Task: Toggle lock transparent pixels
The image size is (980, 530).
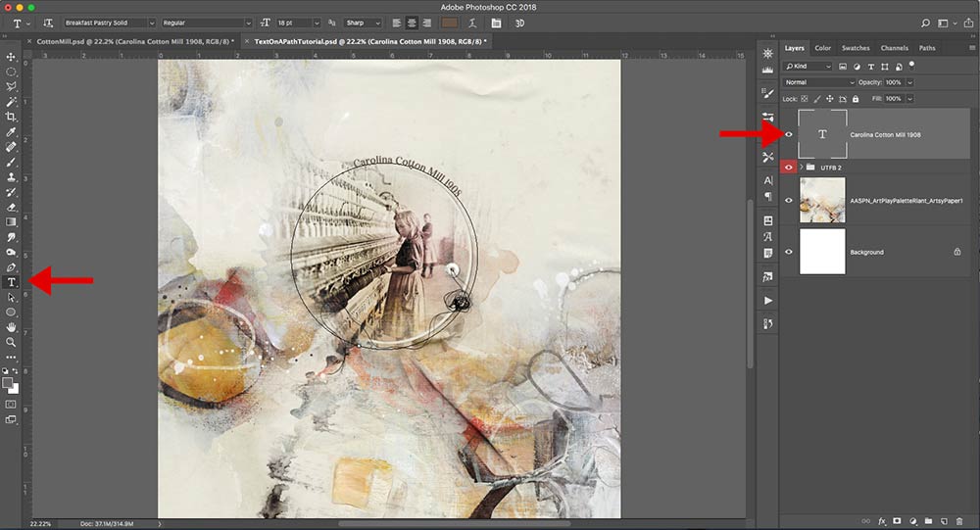Action: point(805,99)
